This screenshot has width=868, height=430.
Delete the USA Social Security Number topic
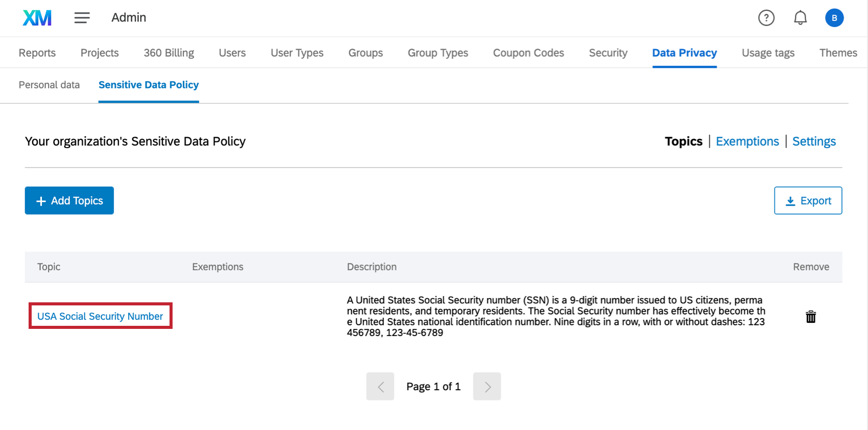coord(811,317)
